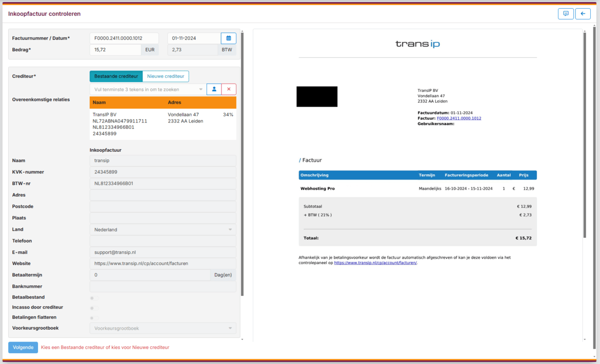Open the Voorkeursgrootboek dropdown
This screenshot has height=364, width=600.
click(163, 328)
